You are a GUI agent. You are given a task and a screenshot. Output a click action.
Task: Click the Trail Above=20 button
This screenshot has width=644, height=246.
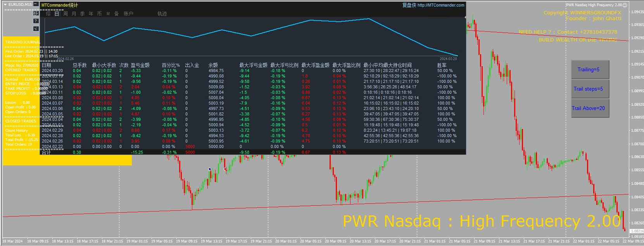pos(590,108)
